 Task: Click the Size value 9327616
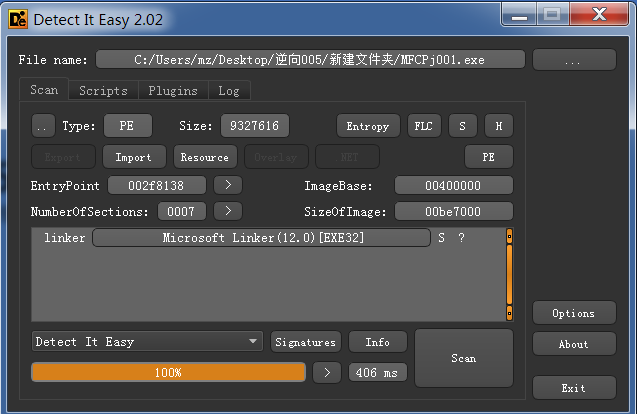[255, 126]
